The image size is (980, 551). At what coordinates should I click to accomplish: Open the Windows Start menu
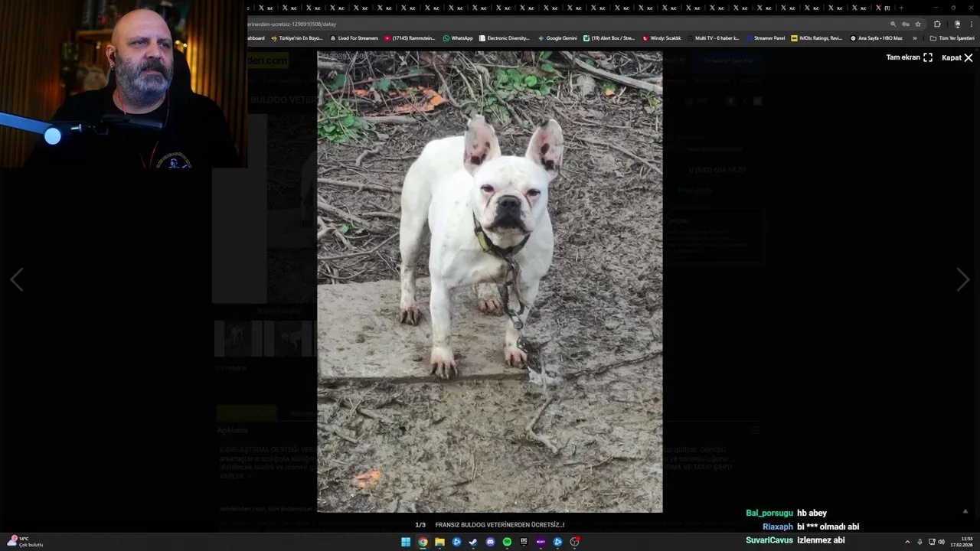point(406,542)
